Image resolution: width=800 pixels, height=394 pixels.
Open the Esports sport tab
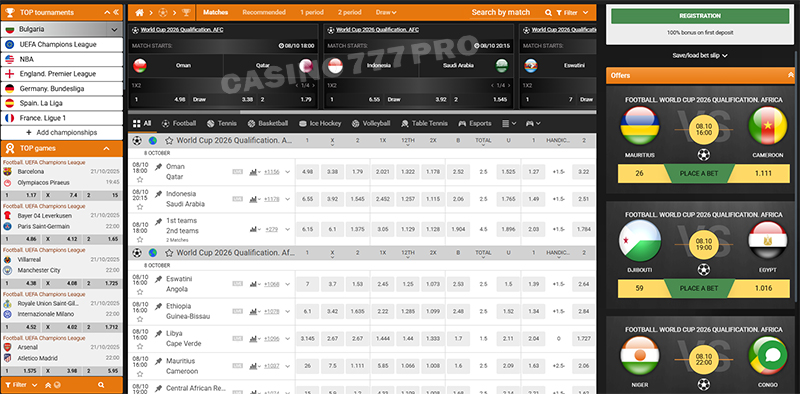(475, 124)
